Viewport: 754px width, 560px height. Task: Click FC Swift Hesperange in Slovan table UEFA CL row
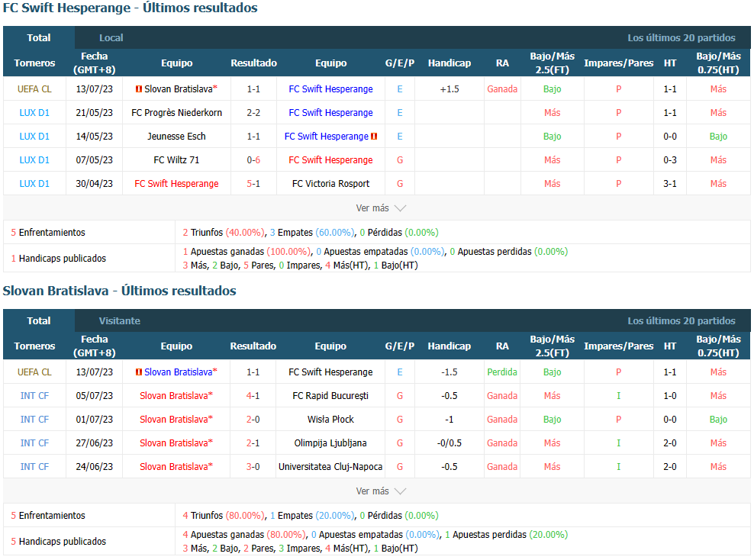coord(330,372)
